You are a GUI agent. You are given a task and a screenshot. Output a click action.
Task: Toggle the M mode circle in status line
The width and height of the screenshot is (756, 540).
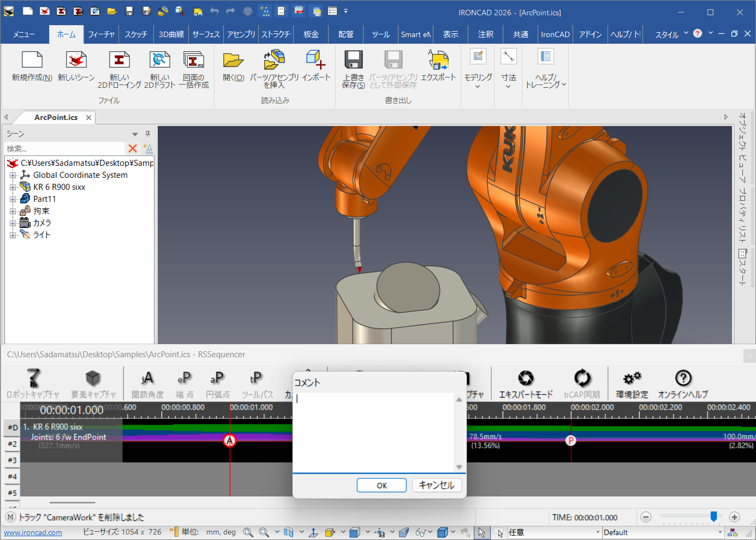click(x=10, y=517)
